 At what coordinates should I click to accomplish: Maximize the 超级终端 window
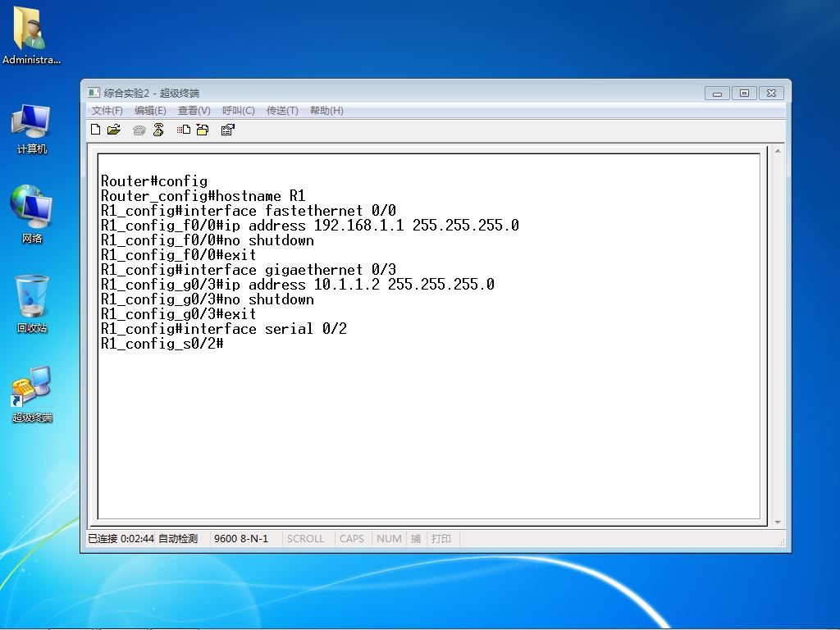click(x=744, y=94)
